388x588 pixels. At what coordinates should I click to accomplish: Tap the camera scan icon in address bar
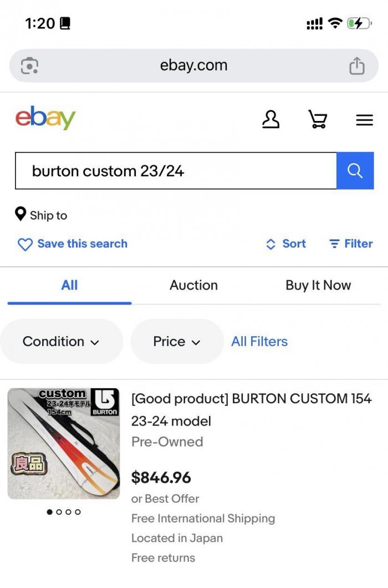pyautogui.click(x=29, y=66)
